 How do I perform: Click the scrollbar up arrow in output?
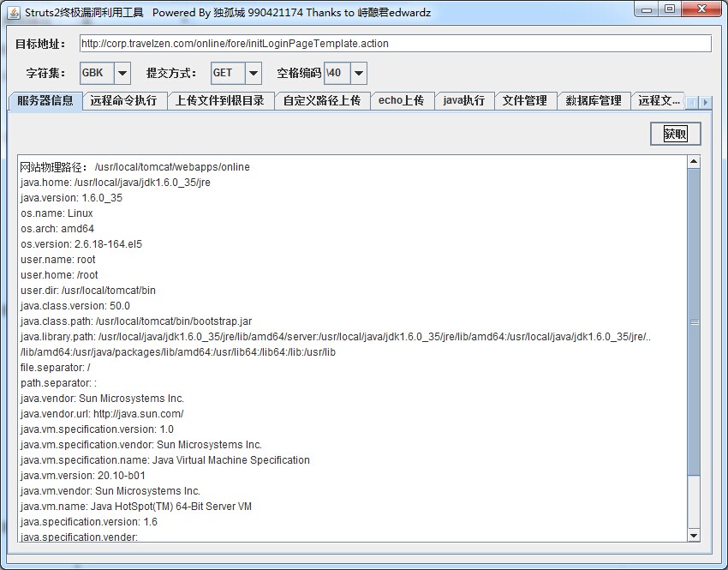click(x=694, y=162)
